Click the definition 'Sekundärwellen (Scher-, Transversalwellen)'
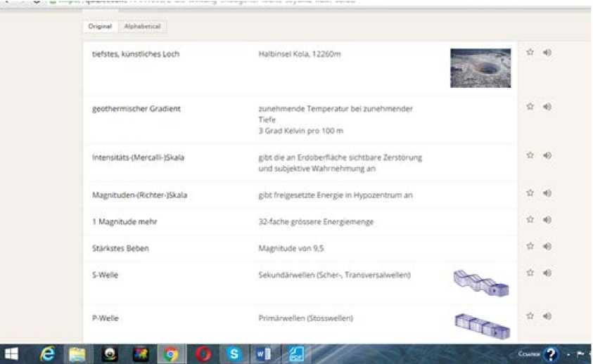The width and height of the screenshot is (593, 364). (334, 275)
